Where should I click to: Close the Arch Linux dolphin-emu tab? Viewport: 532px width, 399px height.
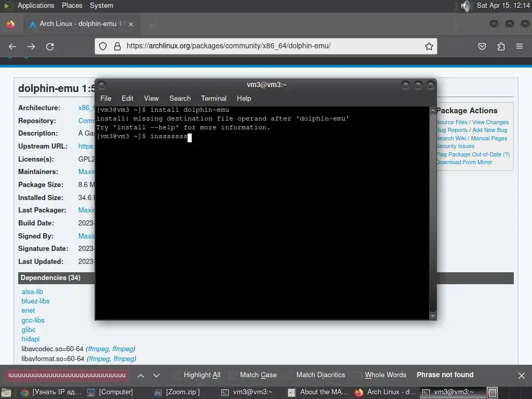pos(131,24)
